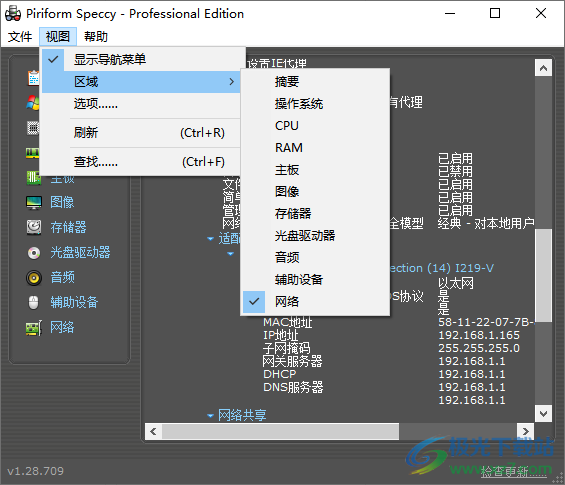Select CPU in the region submenu
This screenshot has height=485, width=565.
point(315,126)
